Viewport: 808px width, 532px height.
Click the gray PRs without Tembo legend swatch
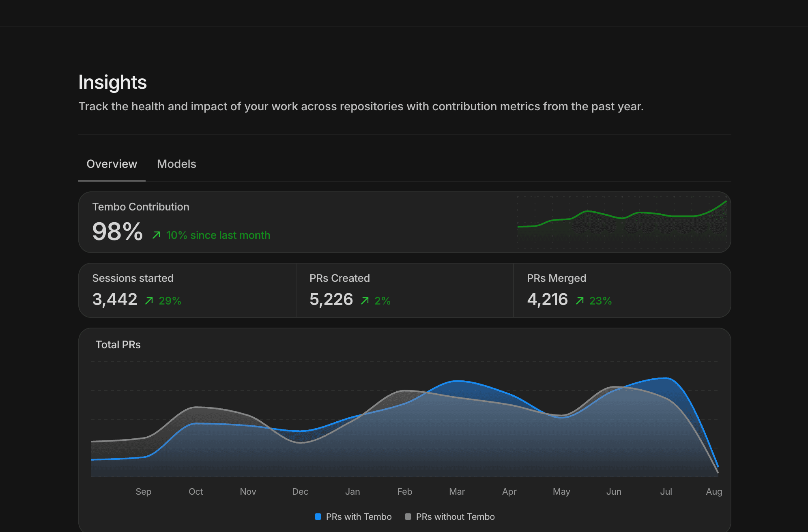pos(408,517)
